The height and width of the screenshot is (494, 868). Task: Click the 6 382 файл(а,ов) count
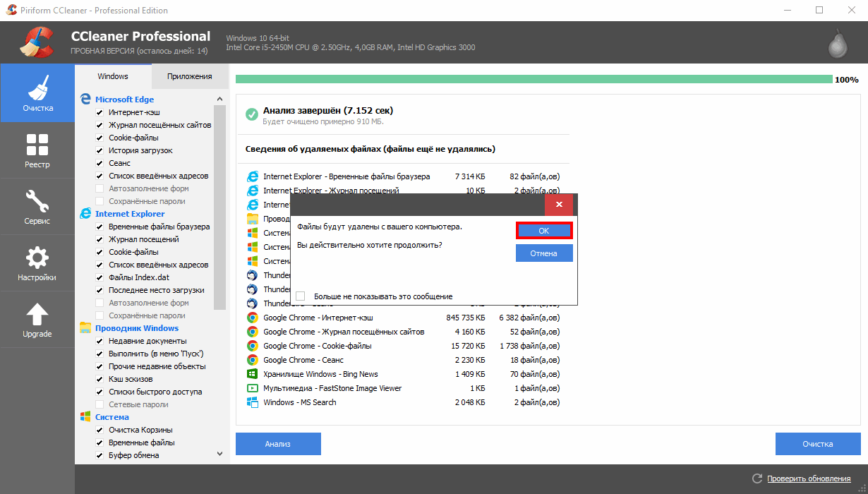click(529, 318)
